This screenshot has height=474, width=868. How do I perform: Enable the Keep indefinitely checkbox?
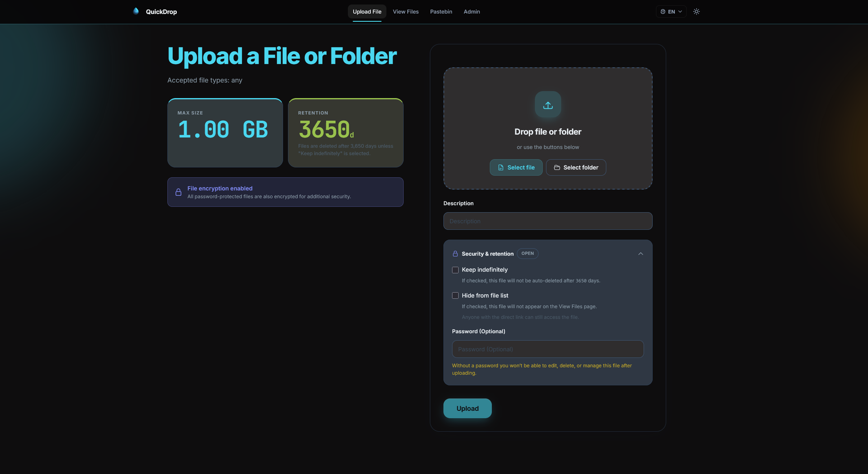tap(455, 270)
